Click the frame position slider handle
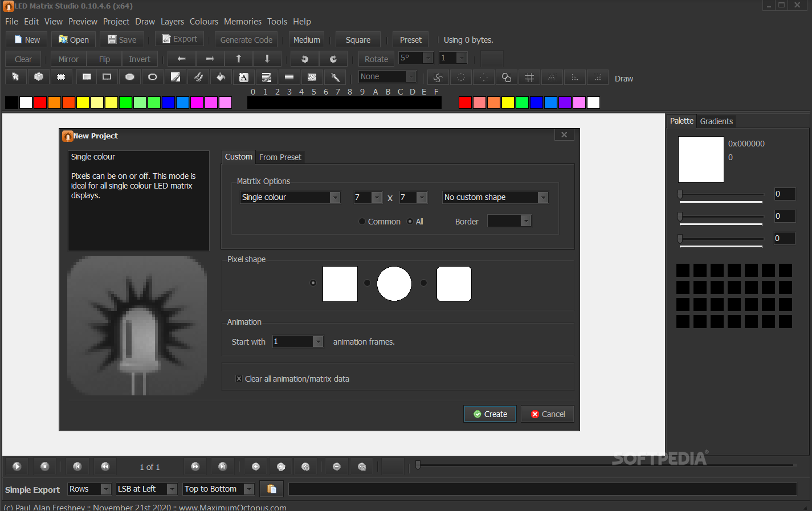This screenshot has width=812, height=511. (418, 465)
